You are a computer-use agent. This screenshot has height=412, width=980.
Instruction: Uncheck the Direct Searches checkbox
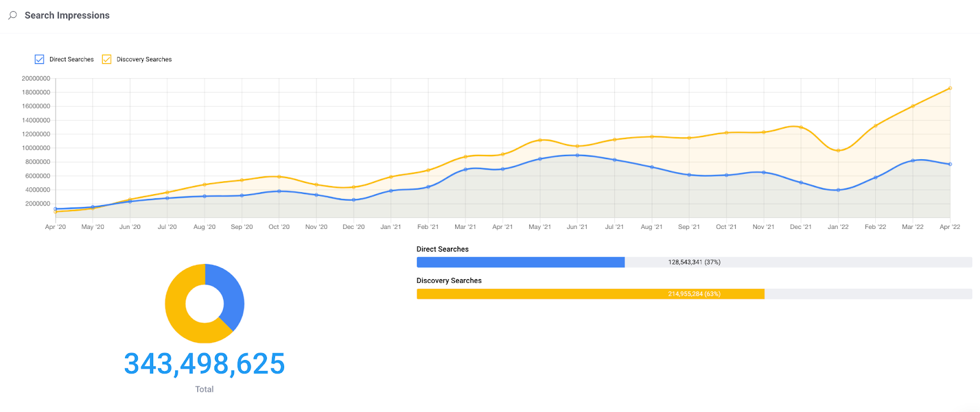tap(39, 59)
